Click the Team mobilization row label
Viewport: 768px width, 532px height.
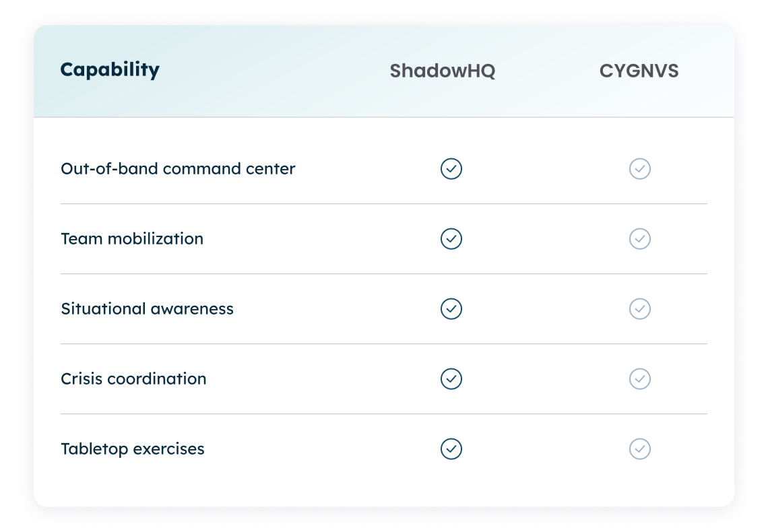point(132,239)
